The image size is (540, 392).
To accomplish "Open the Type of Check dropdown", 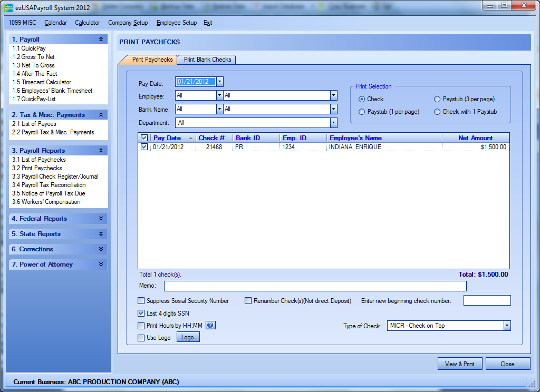I will [x=507, y=326].
